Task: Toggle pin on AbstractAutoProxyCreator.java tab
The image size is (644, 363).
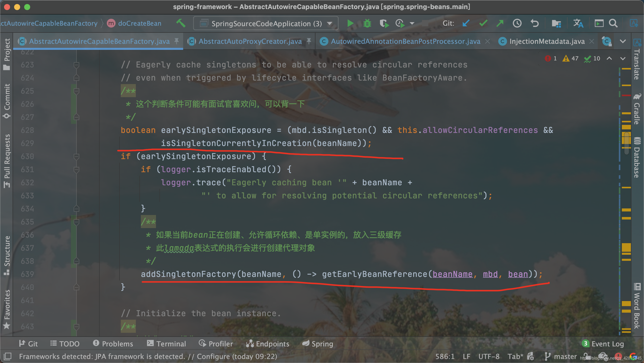Action: pyautogui.click(x=309, y=41)
